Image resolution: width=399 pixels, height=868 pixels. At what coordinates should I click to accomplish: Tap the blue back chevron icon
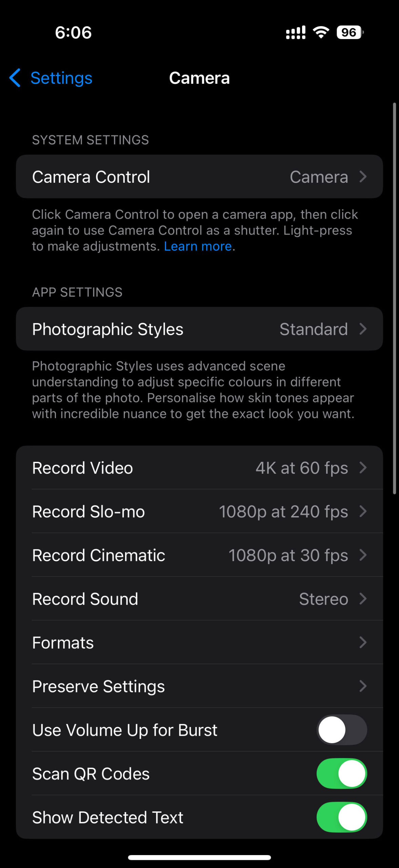15,78
